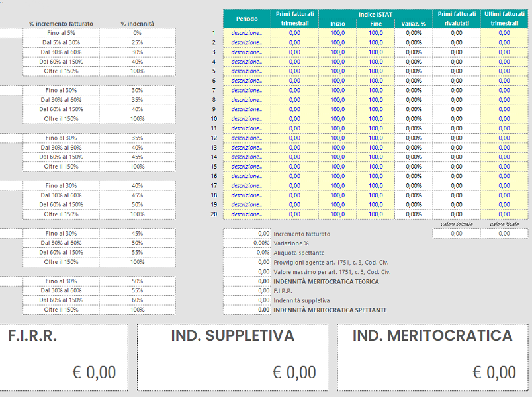Click the Periodo column header
Screen dimensions: 532x397
point(247,19)
